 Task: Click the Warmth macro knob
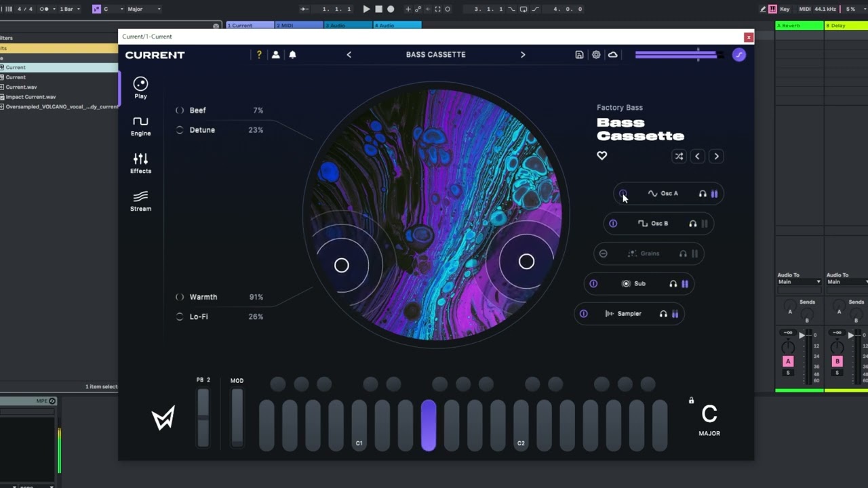click(180, 297)
